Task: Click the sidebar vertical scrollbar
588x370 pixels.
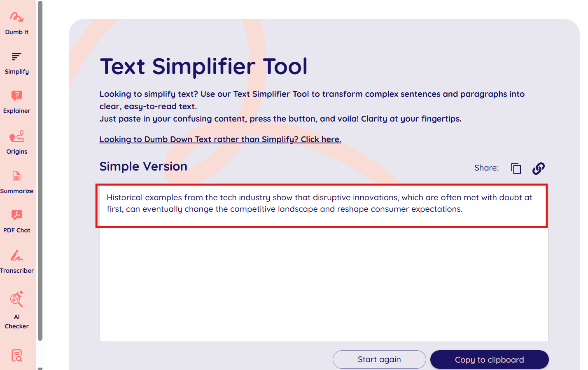Action: point(40,165)
